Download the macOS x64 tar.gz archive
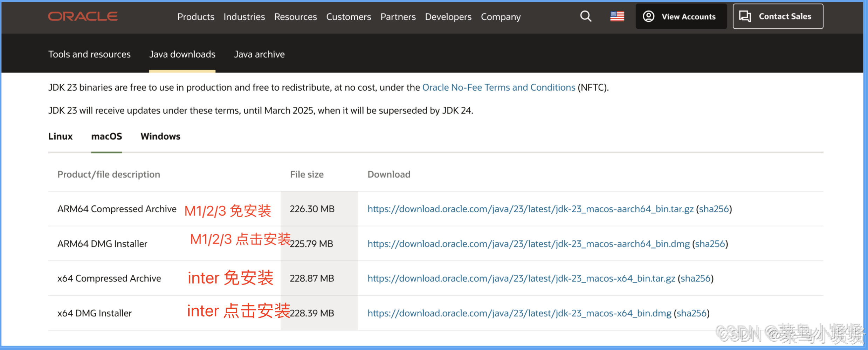The height and width of the screenshot is (350, 868). coord(521,278)
